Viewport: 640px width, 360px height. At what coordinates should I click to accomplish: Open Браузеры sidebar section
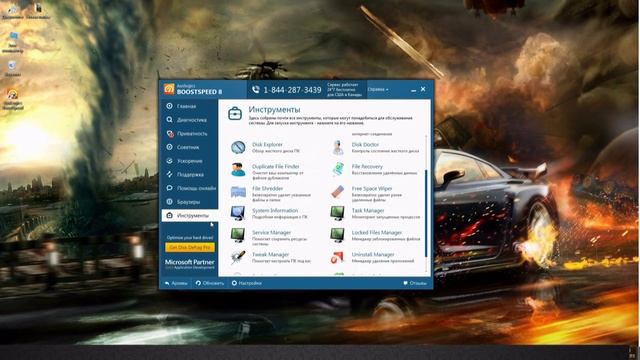[190, 202]
